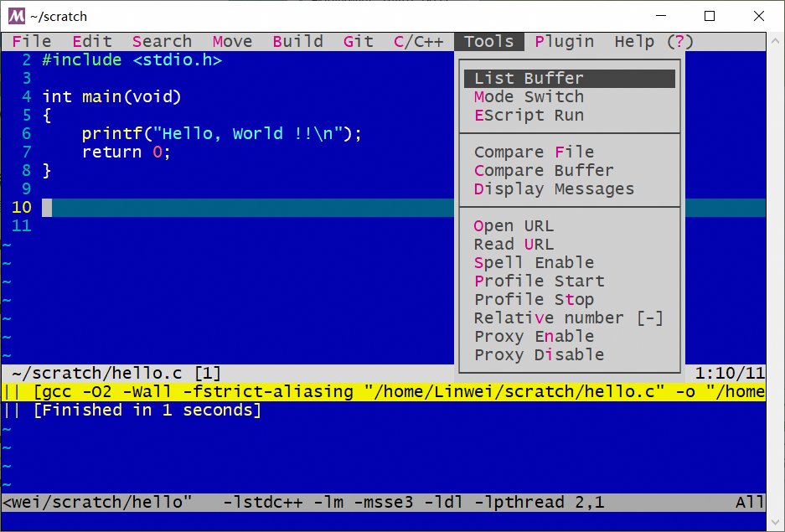Open the Edit menu
This screenshot has width=785, height=532.
[91, 41]
